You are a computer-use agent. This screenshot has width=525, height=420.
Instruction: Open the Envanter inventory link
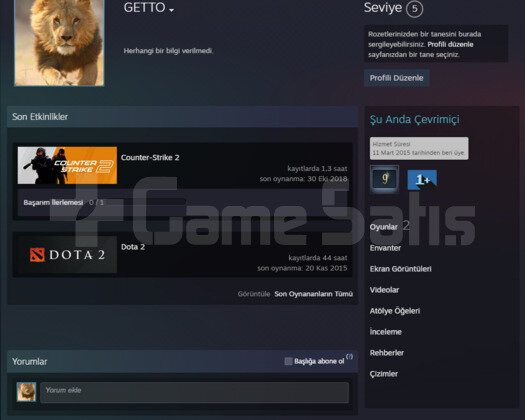click(385, 248)
